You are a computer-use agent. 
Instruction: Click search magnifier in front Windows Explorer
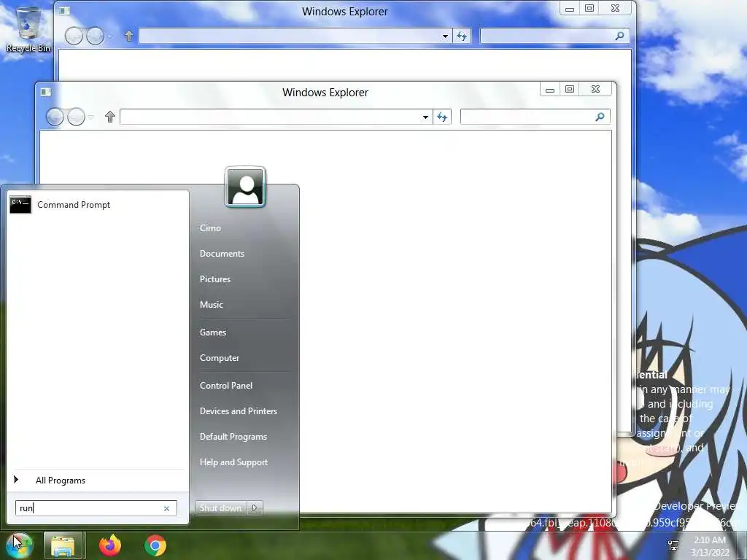tap(600, 117)
